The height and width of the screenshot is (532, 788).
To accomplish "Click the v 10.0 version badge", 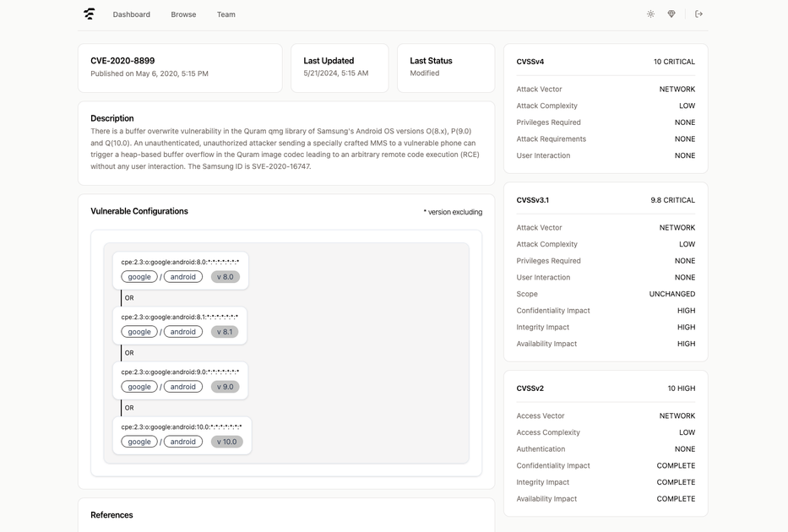I will coord(227,441).
